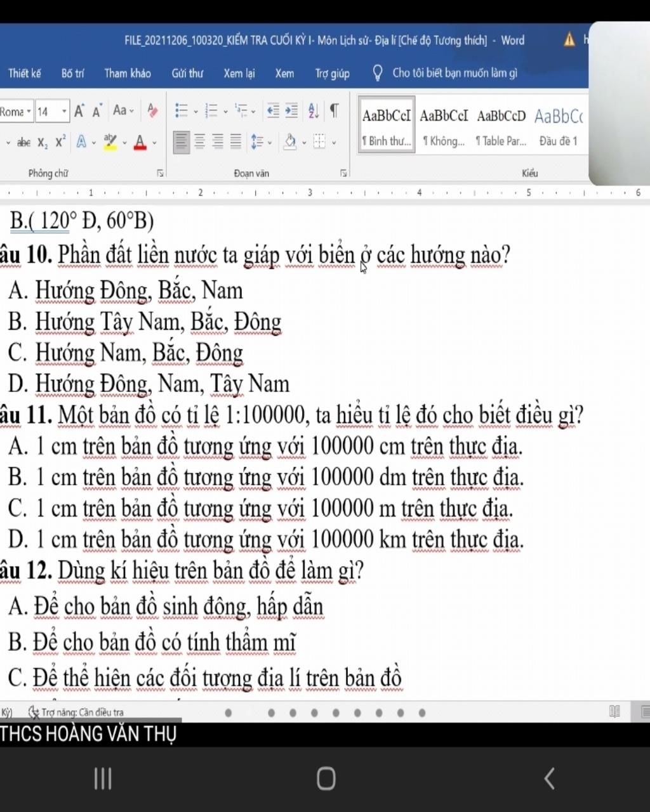Click Grow Font (larger A) button
The width and height of the screenshot is (650, 812).
point(79,112)
